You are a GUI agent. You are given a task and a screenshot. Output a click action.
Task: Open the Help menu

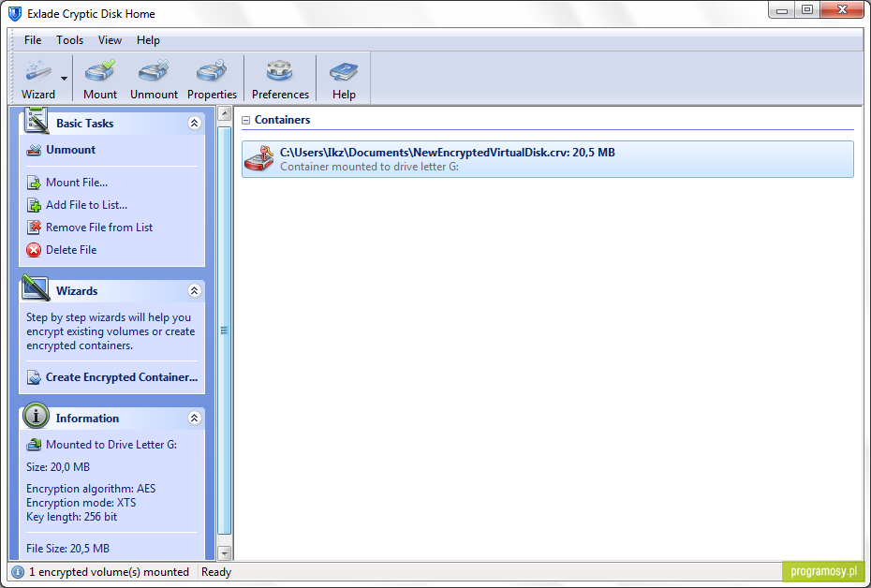click(148, 40)
